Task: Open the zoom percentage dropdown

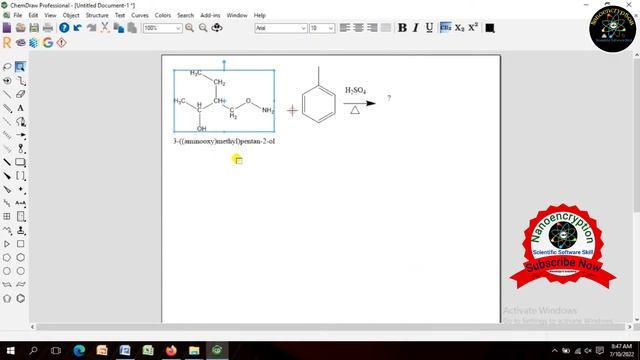Action: (178, 28)
